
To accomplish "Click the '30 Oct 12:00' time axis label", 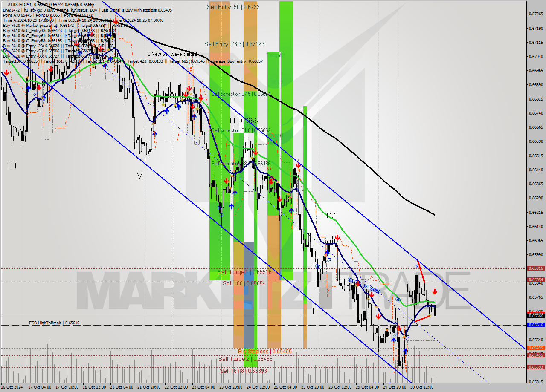I will pos(422,387).
